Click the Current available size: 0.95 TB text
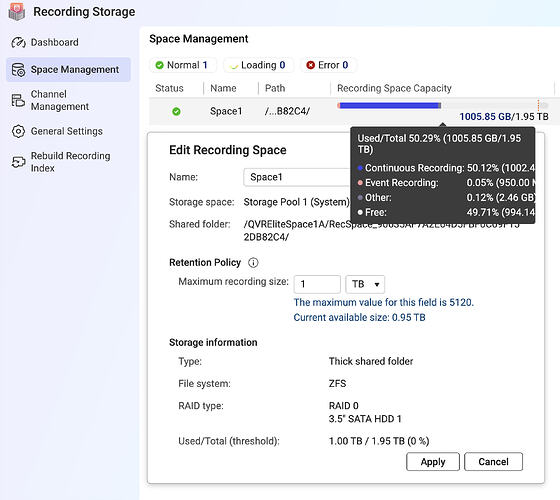560x500 pixels. [359, 318]
